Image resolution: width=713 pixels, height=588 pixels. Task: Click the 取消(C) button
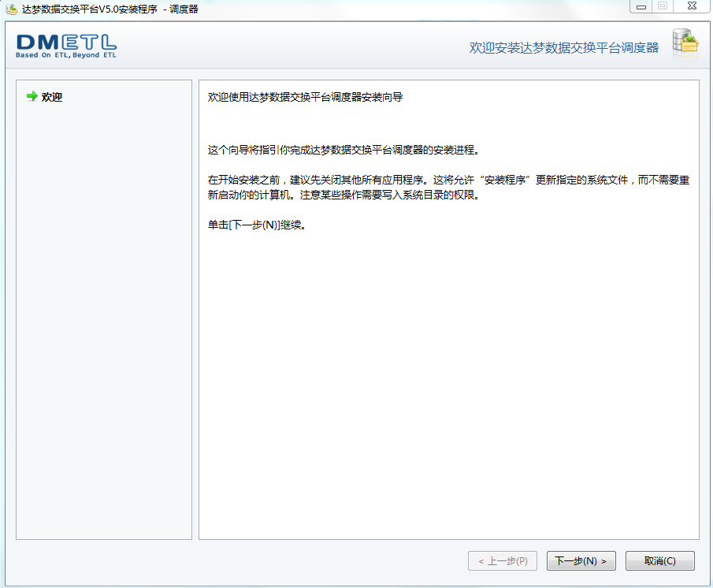coord(659,560)
